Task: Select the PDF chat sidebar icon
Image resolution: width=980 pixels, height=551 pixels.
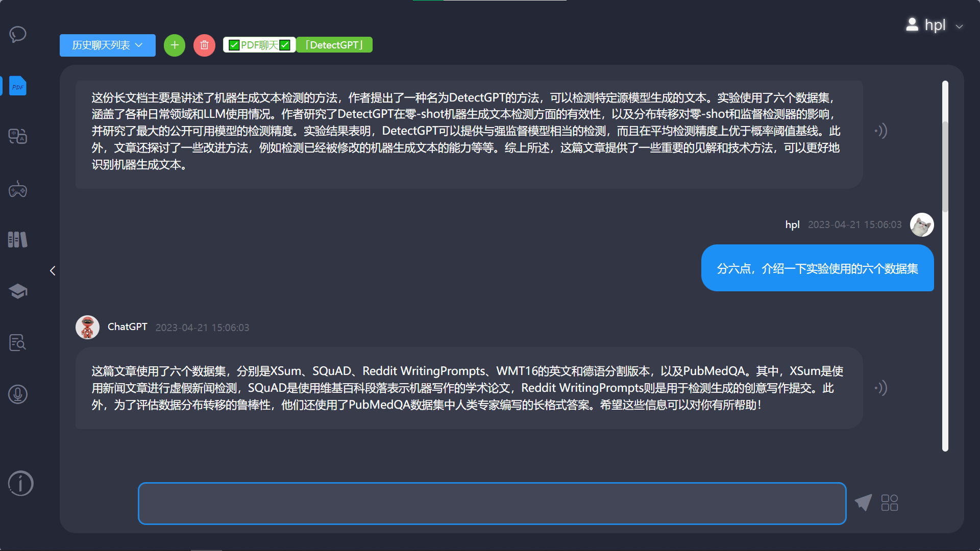Action: 18,86
